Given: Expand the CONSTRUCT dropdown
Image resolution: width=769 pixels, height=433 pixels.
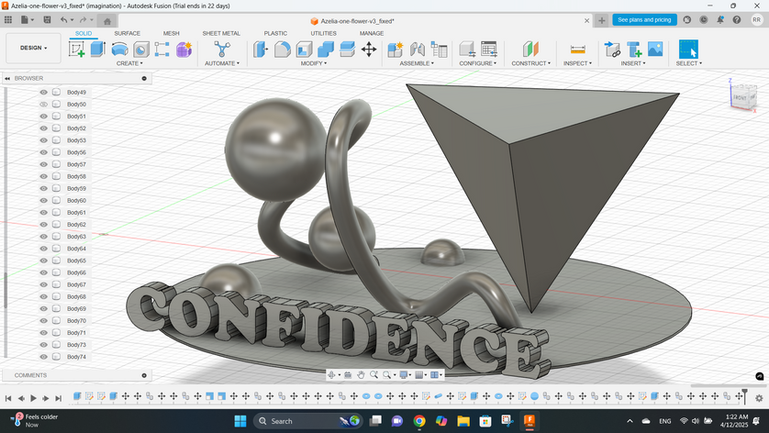Looking at the screenshot, I should pyautogui.click(x=531, y=63).
